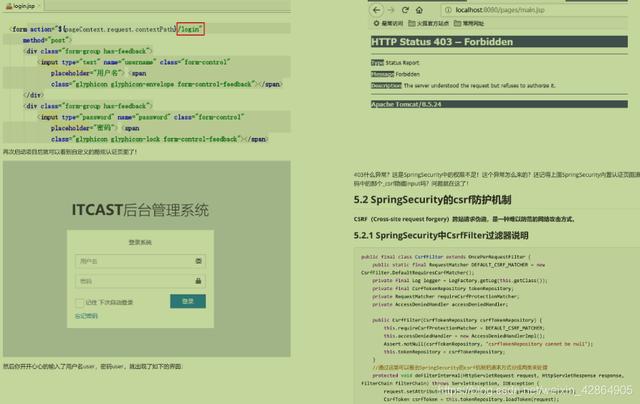Click the browser forward arrow
Viewport: 640px width, 404px height.
click(391, 10)
